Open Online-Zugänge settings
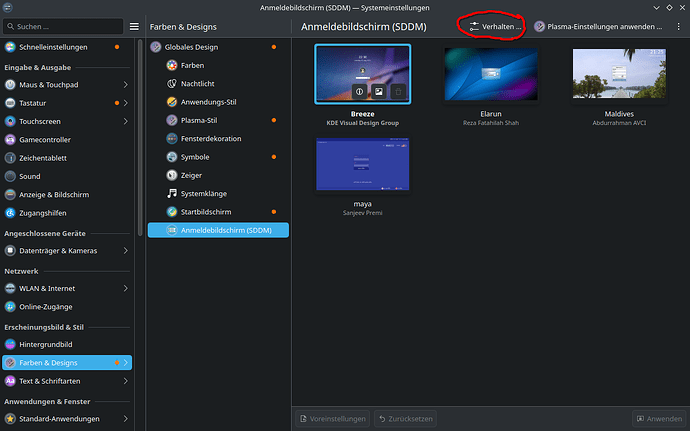 coord(67,307)
